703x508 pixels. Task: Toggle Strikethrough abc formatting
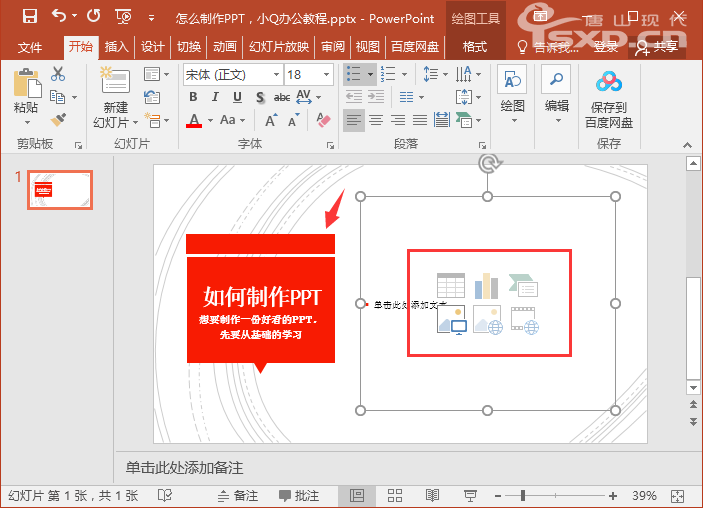pos(282,97)
